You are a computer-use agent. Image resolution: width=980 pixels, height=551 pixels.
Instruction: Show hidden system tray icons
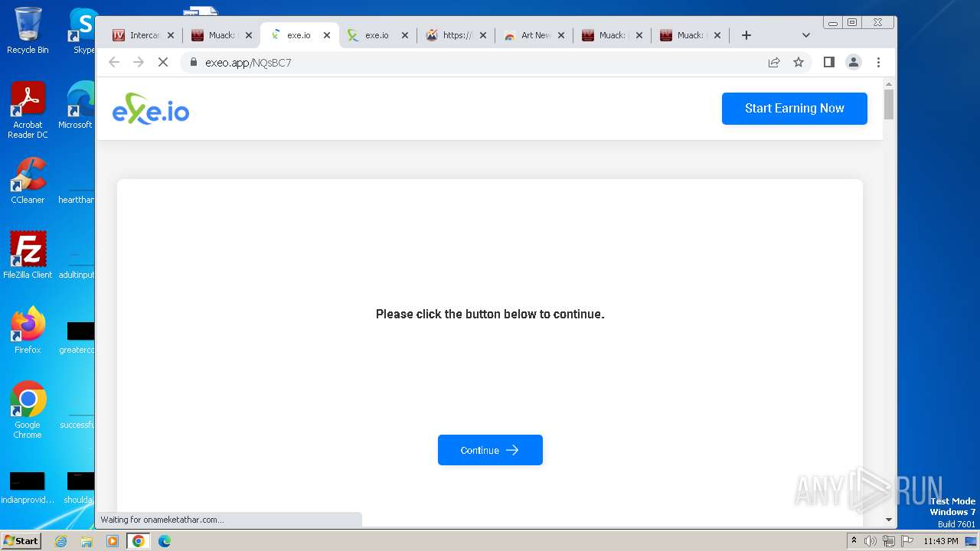854,541
